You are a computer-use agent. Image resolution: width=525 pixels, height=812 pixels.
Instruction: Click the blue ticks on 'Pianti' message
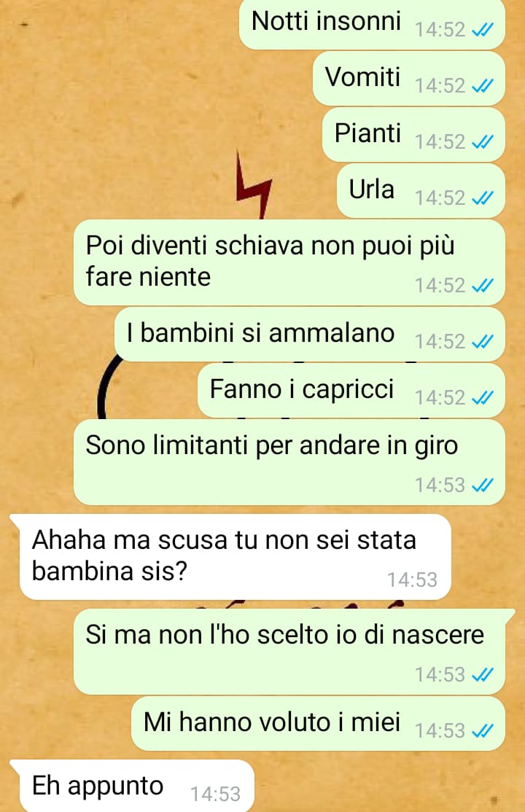pyautogui.click(x=482, y=142)
